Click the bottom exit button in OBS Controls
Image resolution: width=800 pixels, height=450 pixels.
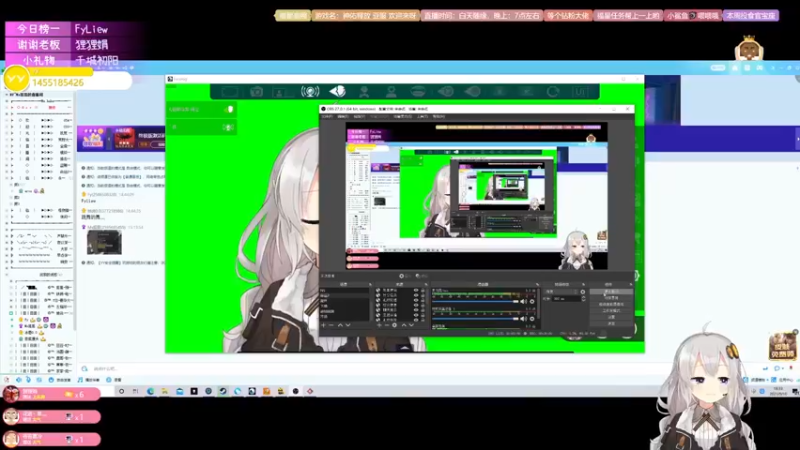(x=611, y=323)
